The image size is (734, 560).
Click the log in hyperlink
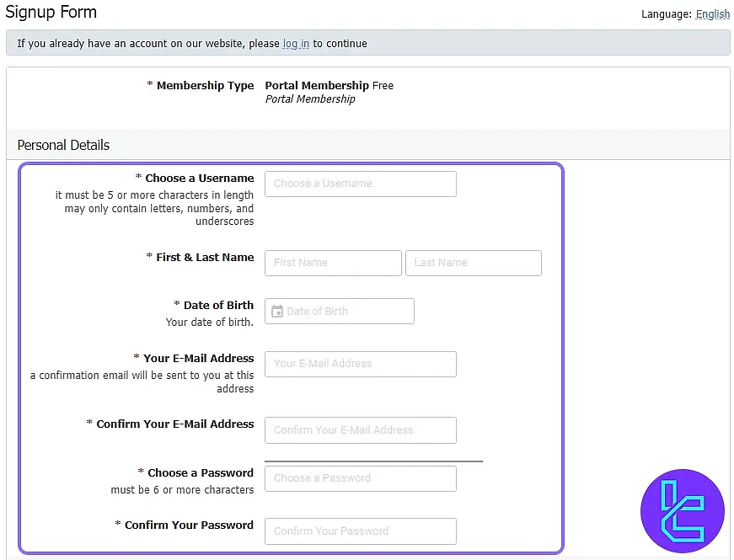[295, 43]
